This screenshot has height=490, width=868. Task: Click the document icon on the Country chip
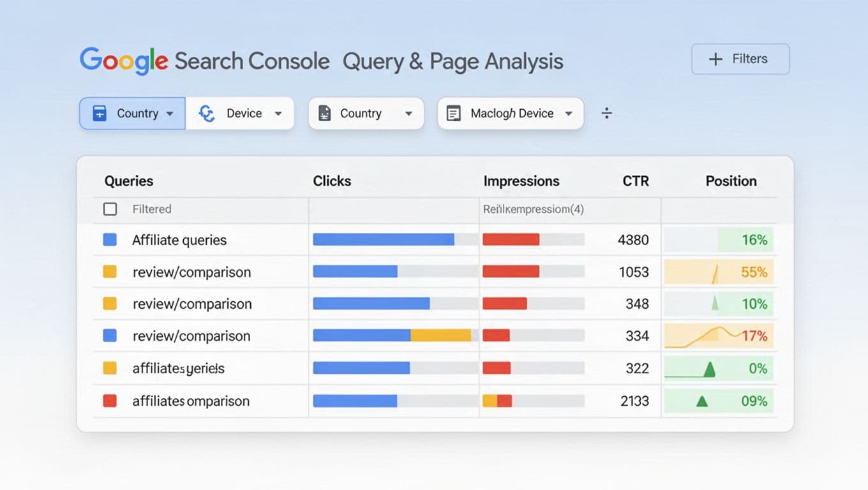(x=325, y=113)
